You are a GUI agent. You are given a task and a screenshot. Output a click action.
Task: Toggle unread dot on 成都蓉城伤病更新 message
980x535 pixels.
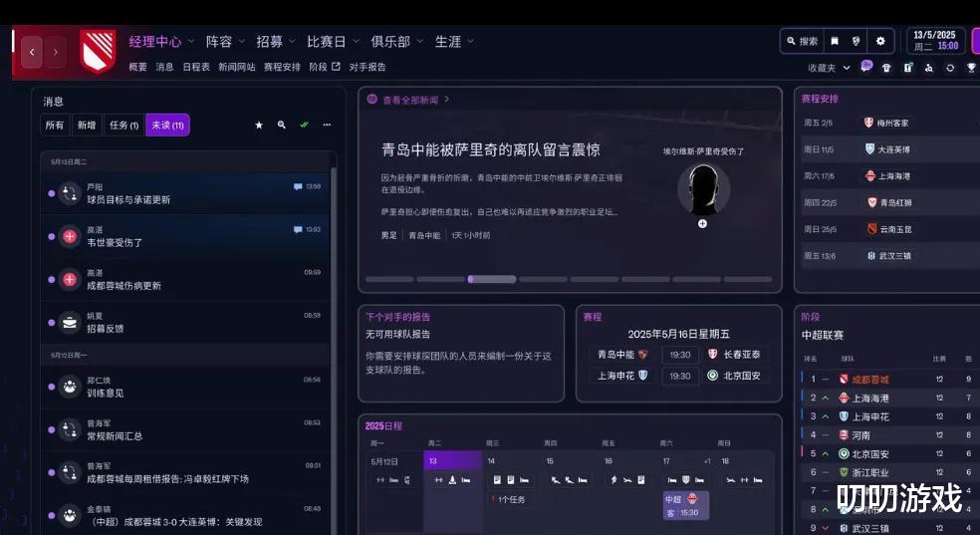coord(51,279)
